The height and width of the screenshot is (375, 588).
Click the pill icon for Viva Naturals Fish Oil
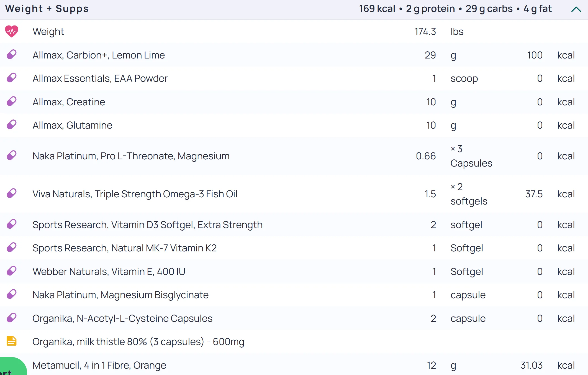(x=12, y=193)
